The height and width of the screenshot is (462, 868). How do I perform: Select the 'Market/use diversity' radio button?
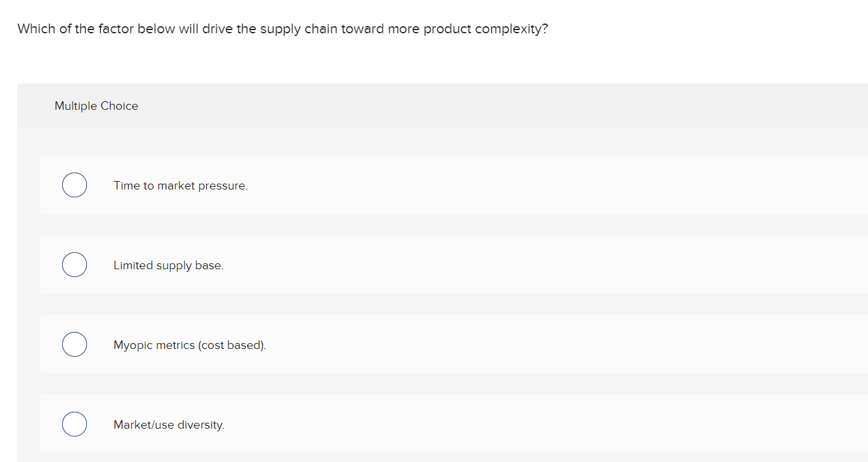pyautogui.click(x=74, y=423)
